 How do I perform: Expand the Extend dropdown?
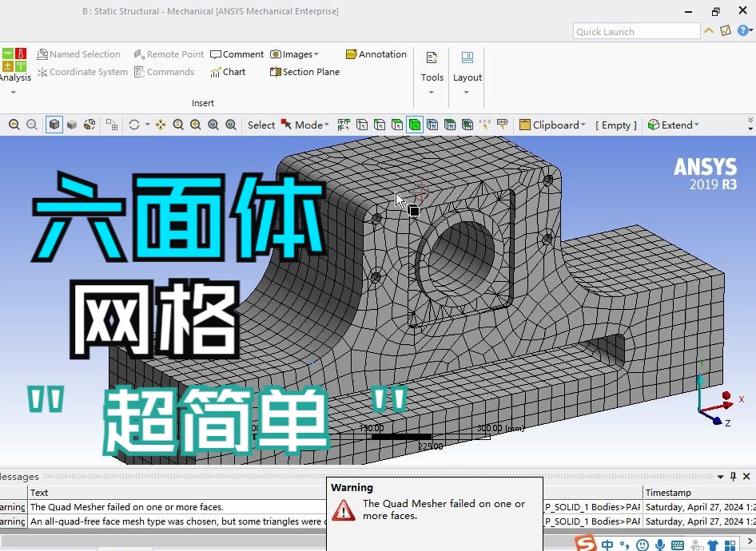pos(674,125)
